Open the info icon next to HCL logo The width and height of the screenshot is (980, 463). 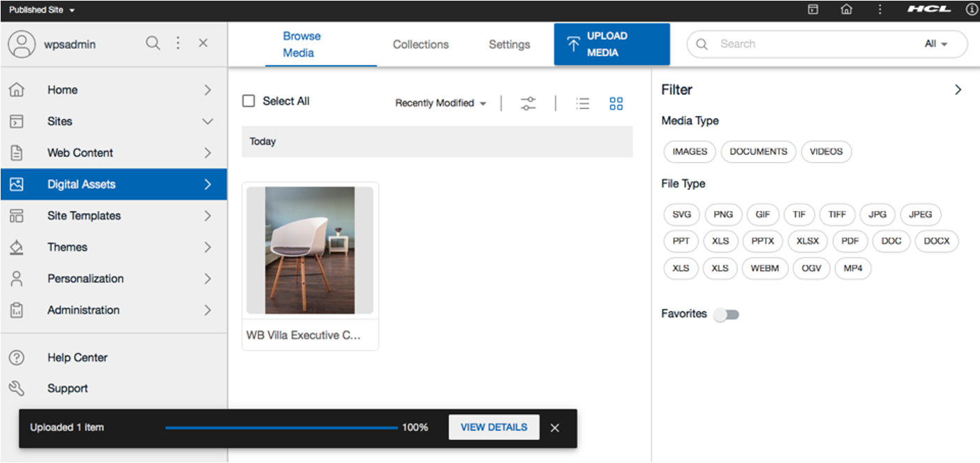point(972,10)
